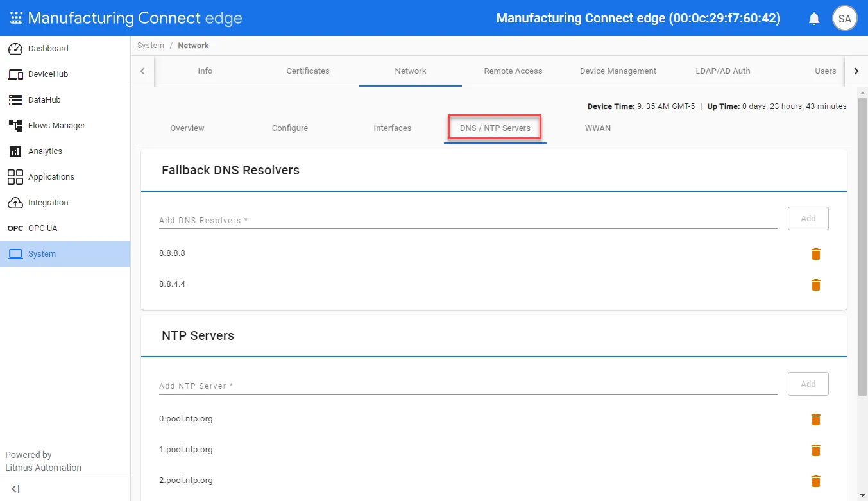Click Add button for NTP Server
Screen dimensions: 868x501
808,384
